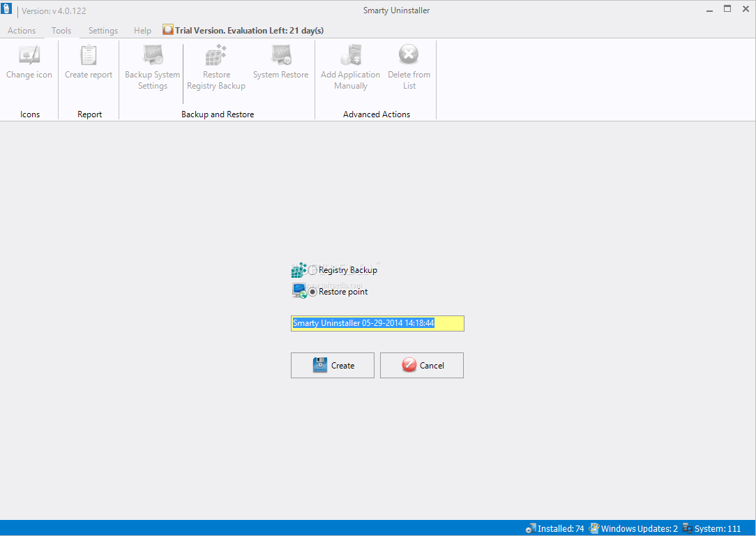Image resolution: width=756 pixels, height=536 pixels.
Task: Open Backup System Settings
Action: click(x=152, y=68)
